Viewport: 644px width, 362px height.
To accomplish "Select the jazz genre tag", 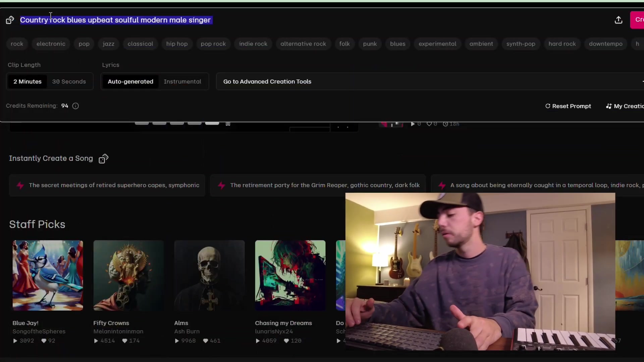I will tap(108, 44).
